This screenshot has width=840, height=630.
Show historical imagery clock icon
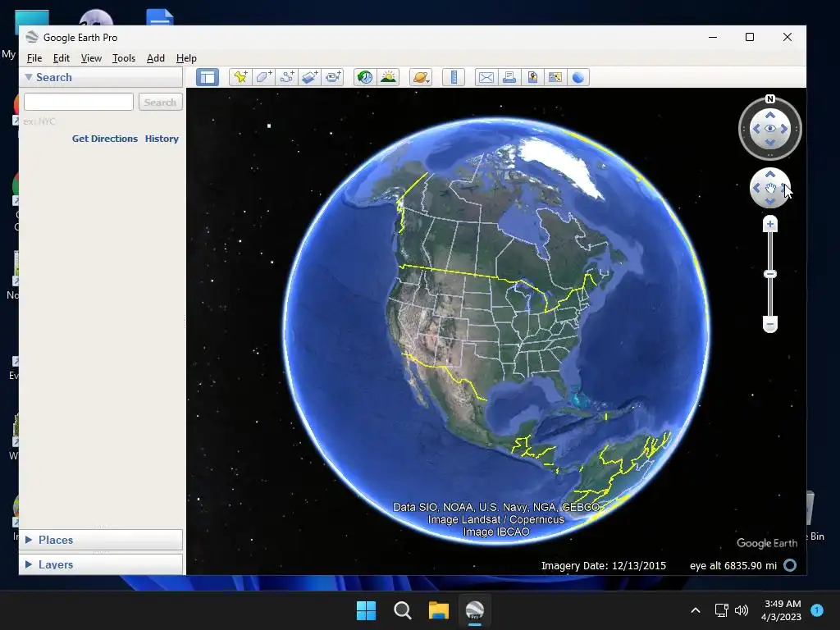tap(365, 77)
